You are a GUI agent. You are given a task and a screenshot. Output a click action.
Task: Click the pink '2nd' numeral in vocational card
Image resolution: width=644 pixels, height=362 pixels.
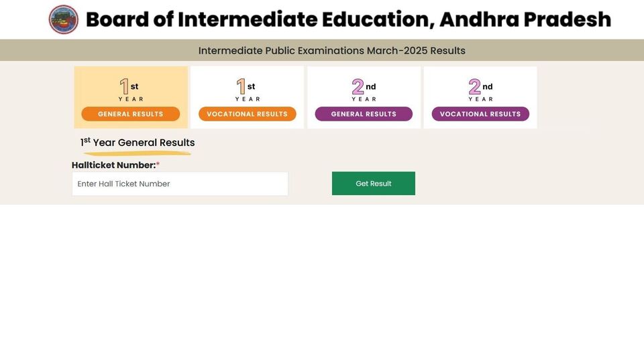tap(480, 86)
